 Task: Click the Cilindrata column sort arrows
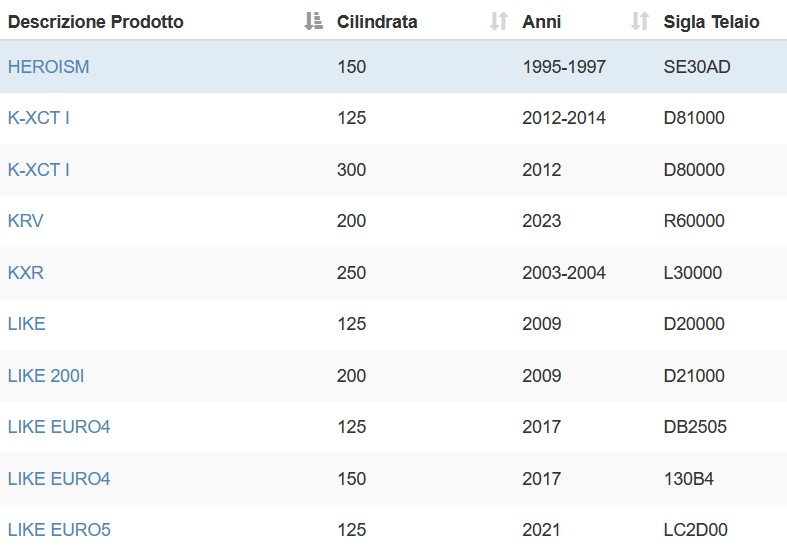499,22
